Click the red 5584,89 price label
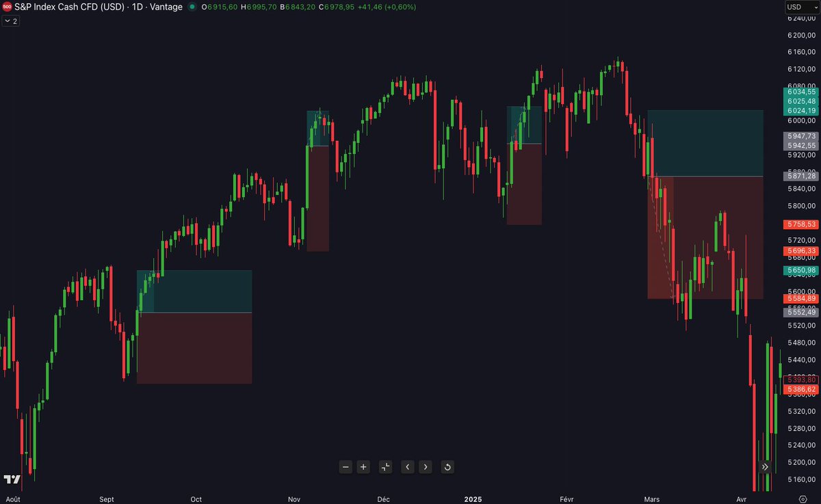Viewport: 821px width, 504px height. click(801, 299)
